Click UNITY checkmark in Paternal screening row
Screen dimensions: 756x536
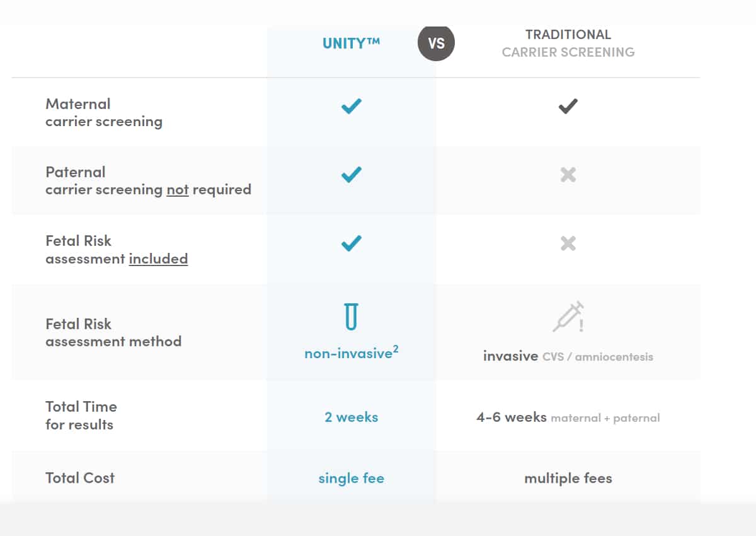351,175
